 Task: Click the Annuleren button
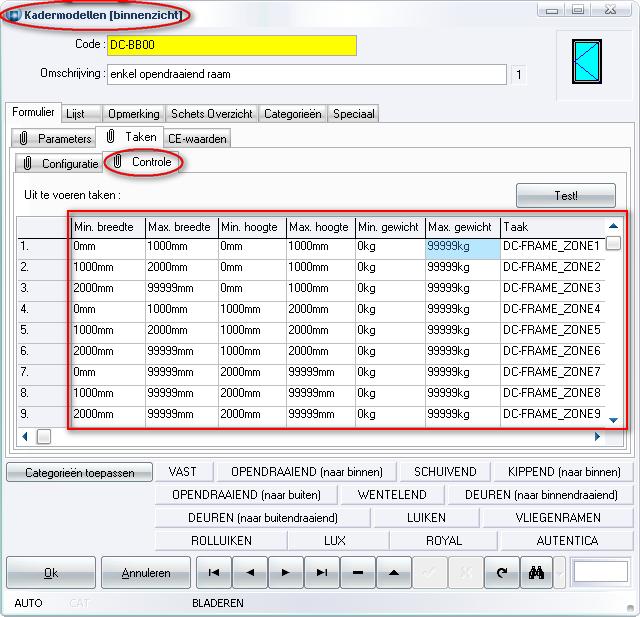click(x=146, y=573)
